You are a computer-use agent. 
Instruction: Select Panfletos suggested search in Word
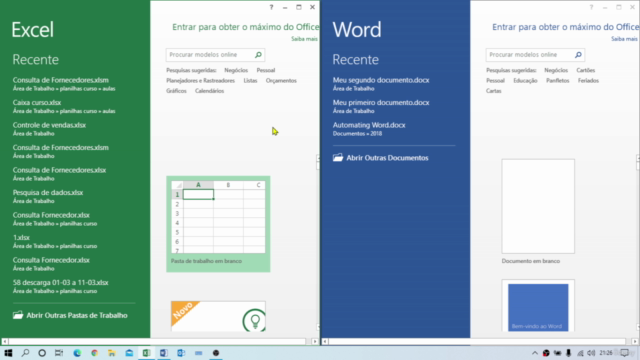tap(558, 80)
